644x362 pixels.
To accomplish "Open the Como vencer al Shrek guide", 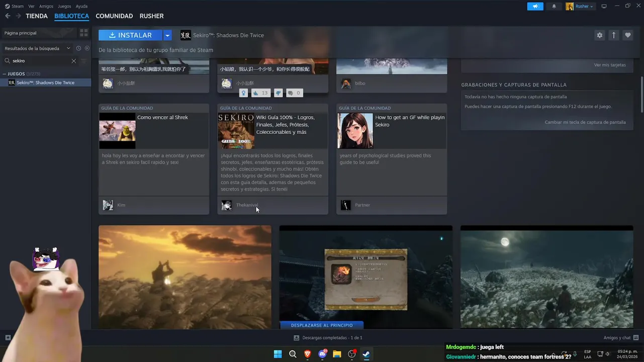I will pyautogui.click(x=162, y=118).
